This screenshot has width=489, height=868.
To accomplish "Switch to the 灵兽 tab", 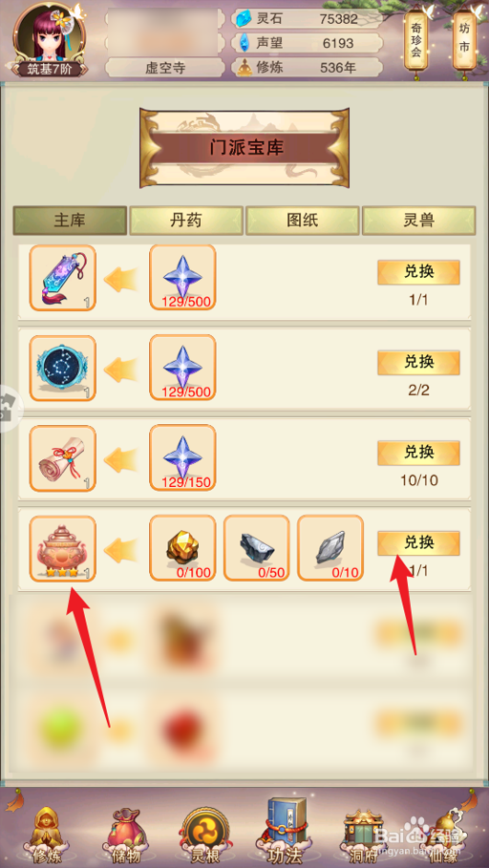I will [x=418, y=221].
